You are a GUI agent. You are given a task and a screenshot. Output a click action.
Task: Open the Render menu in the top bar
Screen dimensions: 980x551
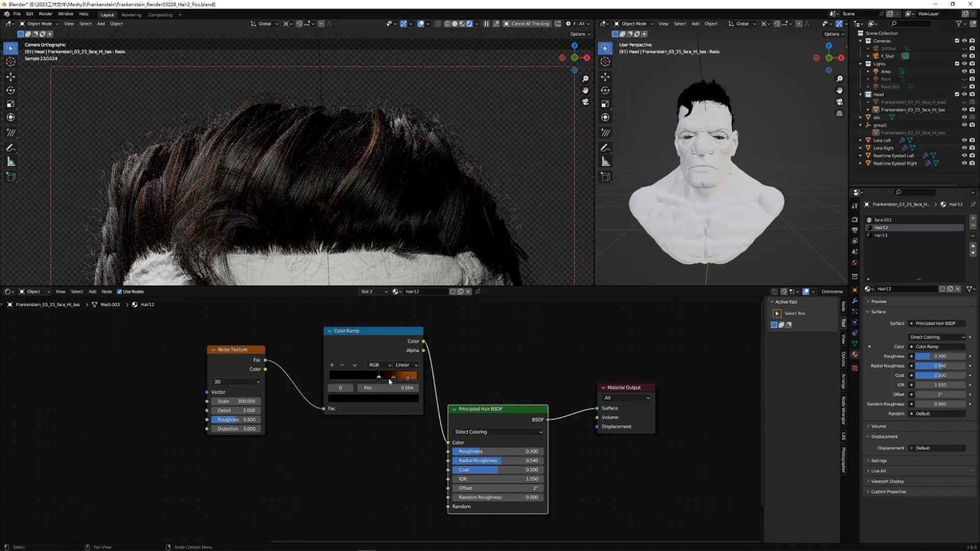[46, 14]
